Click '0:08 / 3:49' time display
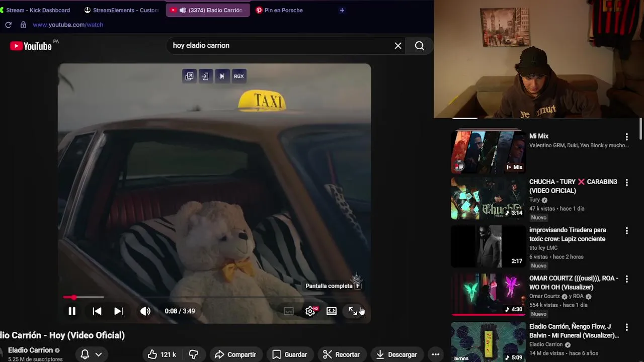 [180, 311]
